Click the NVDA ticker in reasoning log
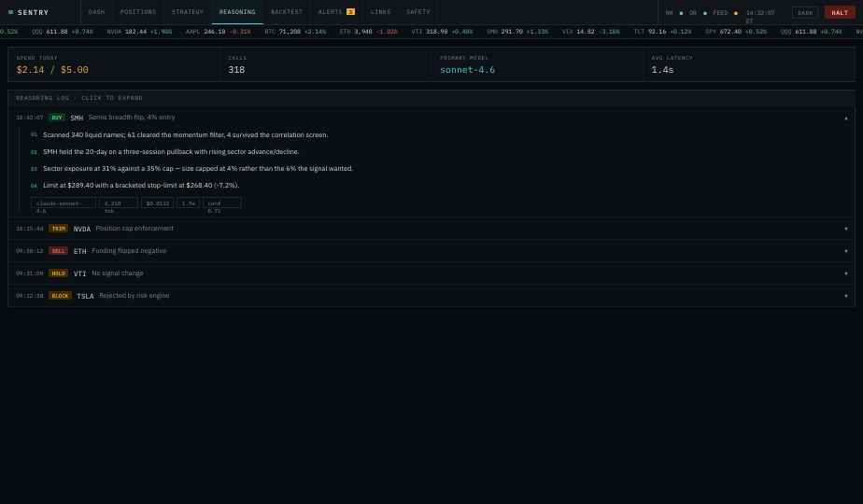Screen dimensions: 863x504 (82, 229)
